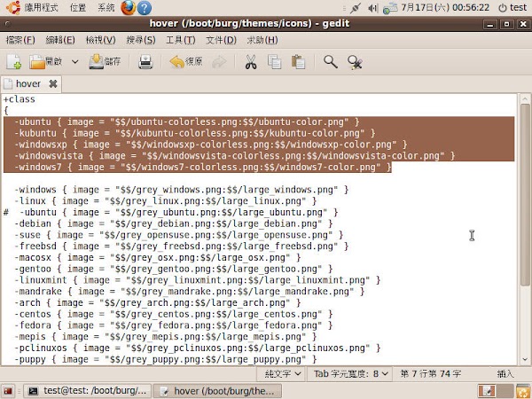Click the -linux image line
The image size is (532, 399).
click(165, 201)
